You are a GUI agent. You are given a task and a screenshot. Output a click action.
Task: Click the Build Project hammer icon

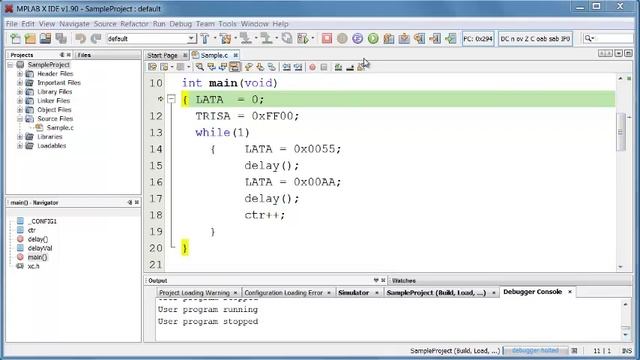pos(205,39)
